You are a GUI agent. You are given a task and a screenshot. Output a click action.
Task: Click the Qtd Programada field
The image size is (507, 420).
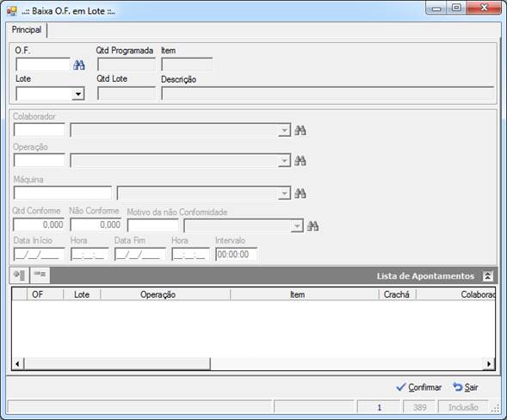(x=127, y=65)
